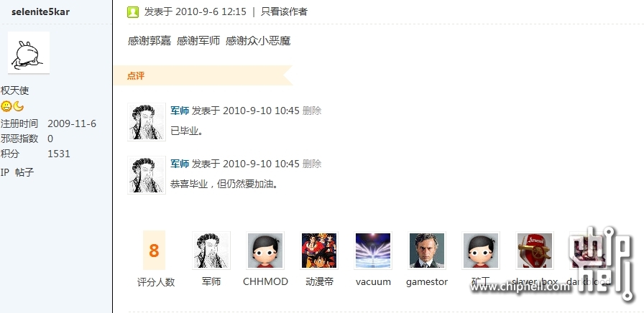Viewport: 644px width, 313px height.
Task: Click vacuum rater avatar
Action: pyautogui.click(x=373, y=251)
